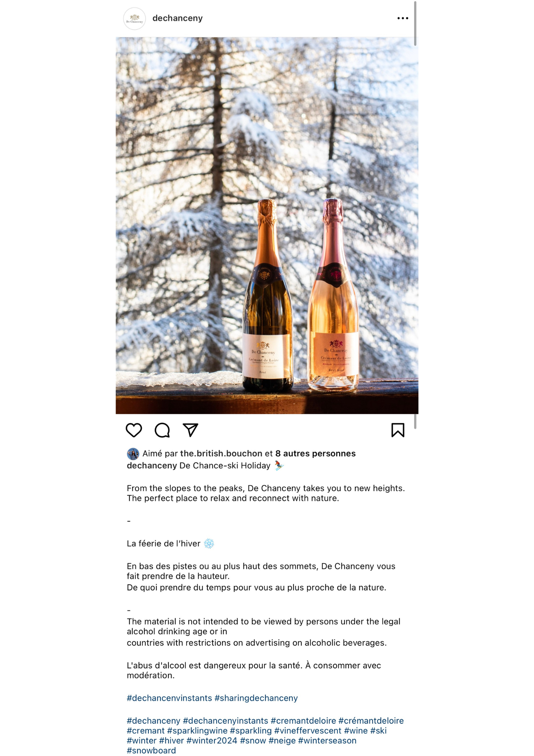Share the post via paper plane icon
Viewport: 534px width, 756px height.
click(190, 430)
